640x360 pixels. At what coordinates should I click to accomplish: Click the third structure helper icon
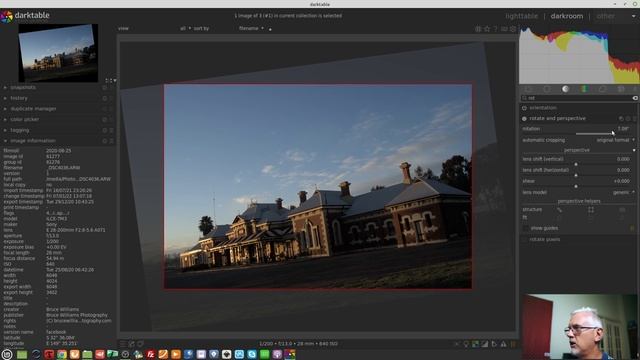[622, 210]
